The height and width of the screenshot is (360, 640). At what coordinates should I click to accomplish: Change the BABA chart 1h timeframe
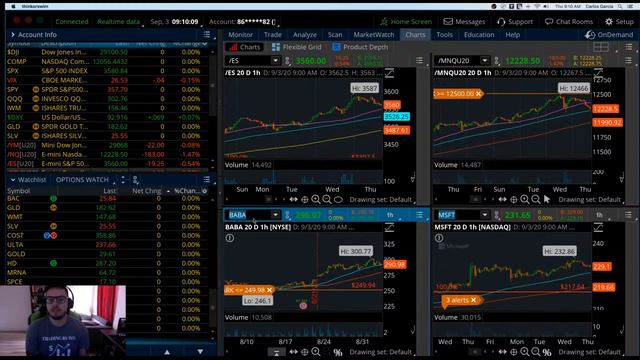click(391, 215)
